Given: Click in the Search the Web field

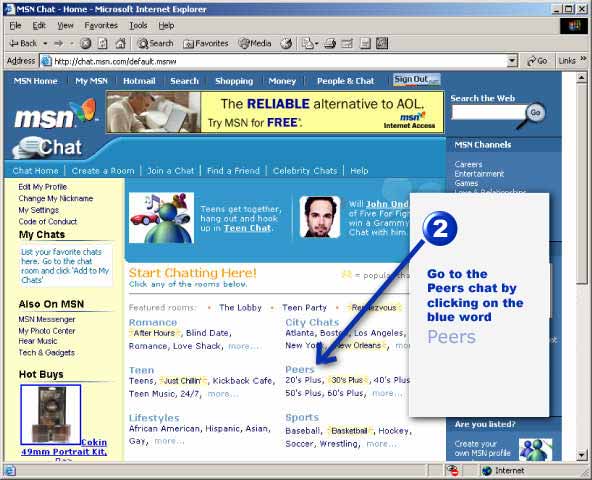Looking at the screenshot, I should (x=488, y=112).
